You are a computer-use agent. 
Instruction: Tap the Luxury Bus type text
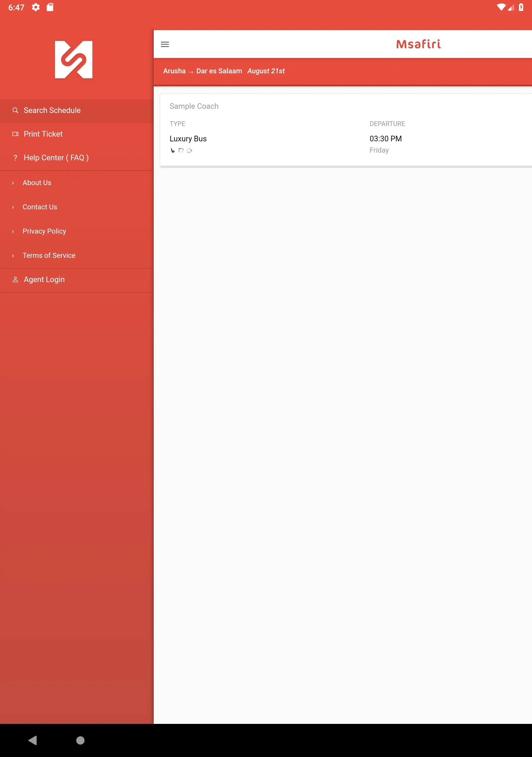point(188,139)
